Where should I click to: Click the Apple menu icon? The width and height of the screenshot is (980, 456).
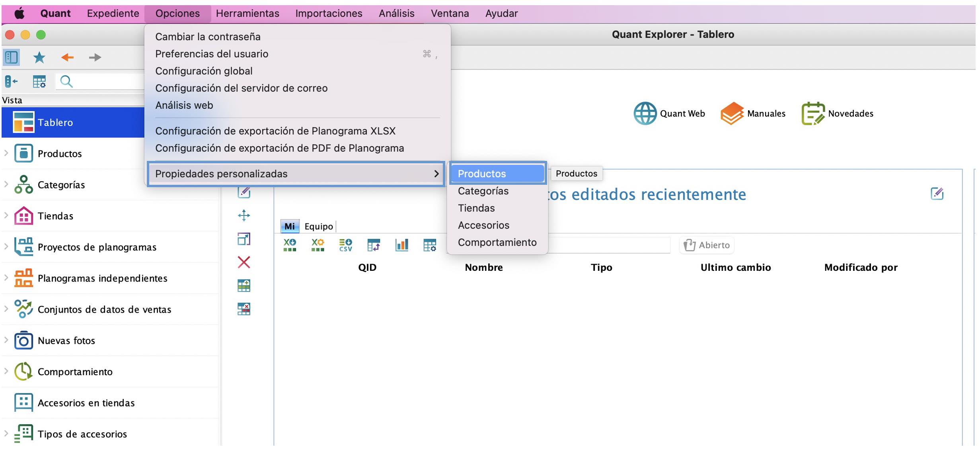pos(19,14)
